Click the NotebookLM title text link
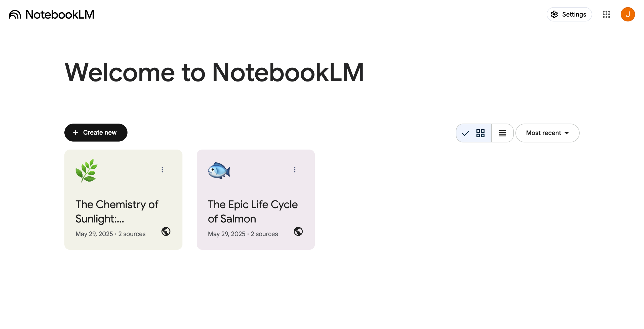Image resolution: width=644 pixels, height=329 pixels. tap(60, 14)
